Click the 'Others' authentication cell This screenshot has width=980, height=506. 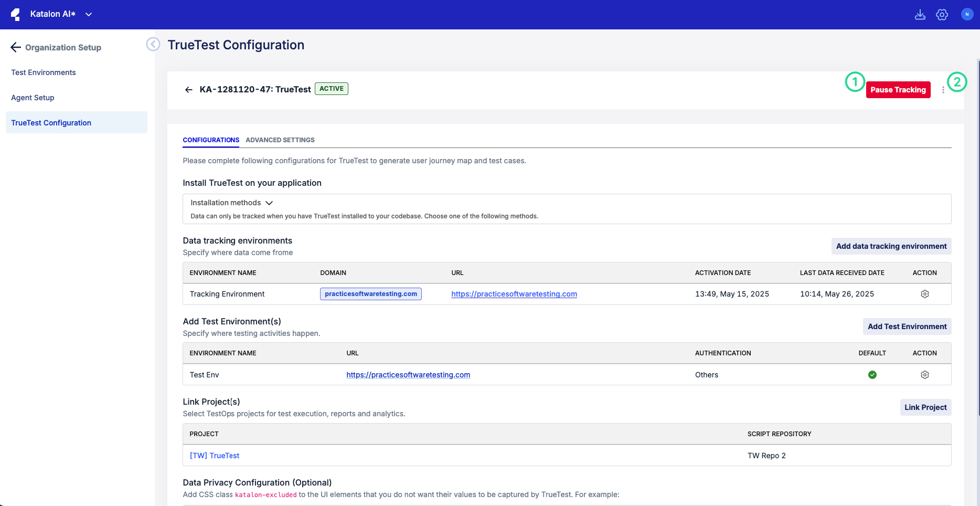click(707, 375)
